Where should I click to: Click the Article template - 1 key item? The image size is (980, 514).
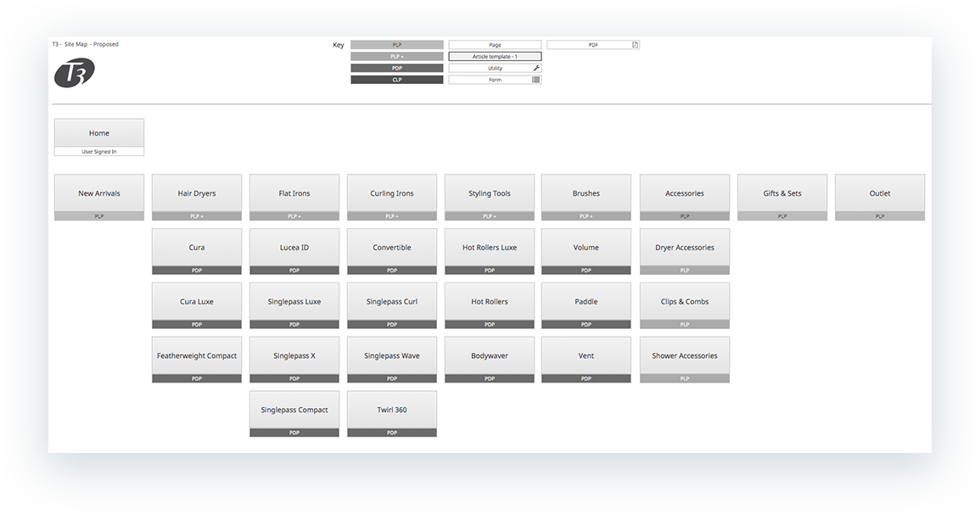point(495,56)
